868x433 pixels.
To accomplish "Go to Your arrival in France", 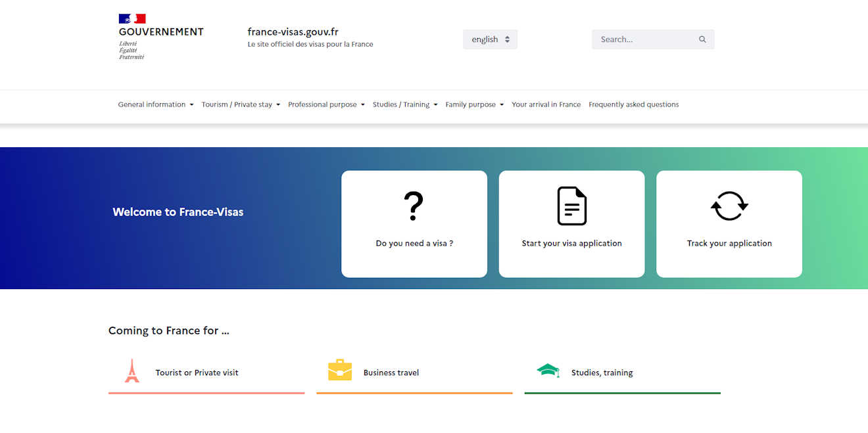I will tap(546, 104).
